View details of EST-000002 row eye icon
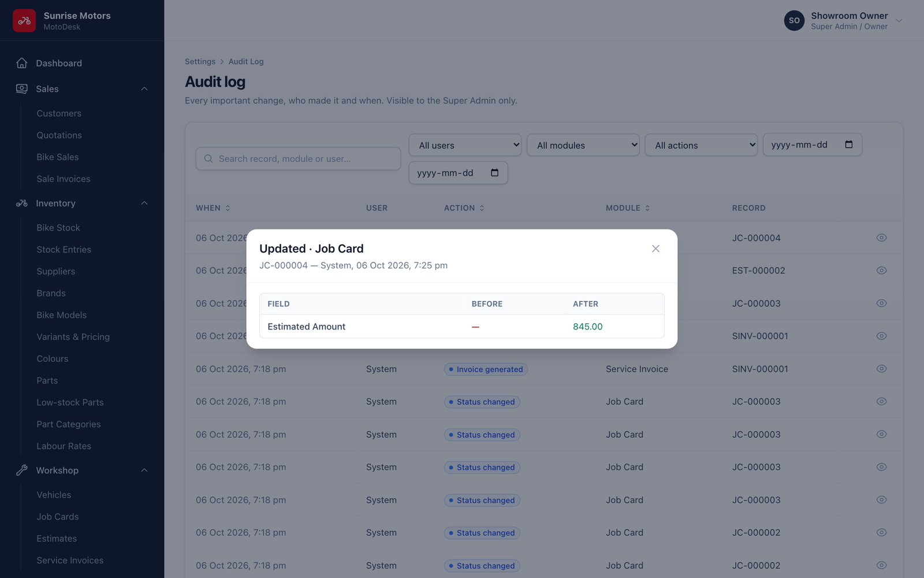This screenshot has height=578, width=924. click(x=881, y=271)
